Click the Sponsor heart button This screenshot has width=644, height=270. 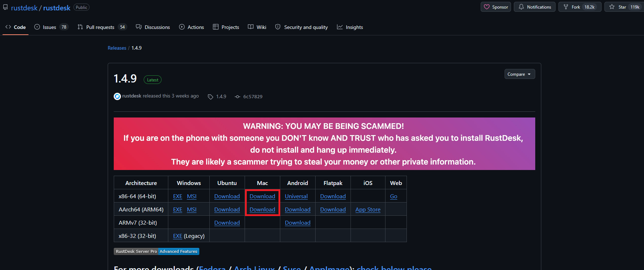click(496, 7)
